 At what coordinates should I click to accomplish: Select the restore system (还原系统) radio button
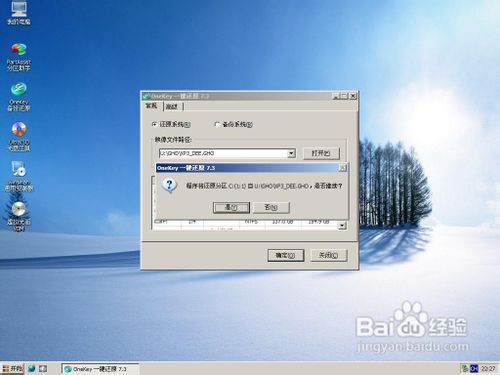(x=154, y=124)
